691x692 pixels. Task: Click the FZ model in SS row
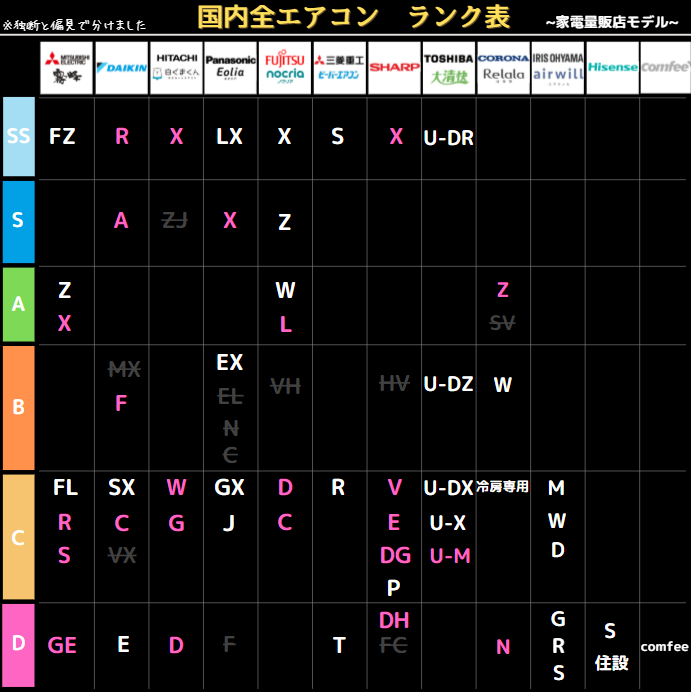(x=62, y=137)
